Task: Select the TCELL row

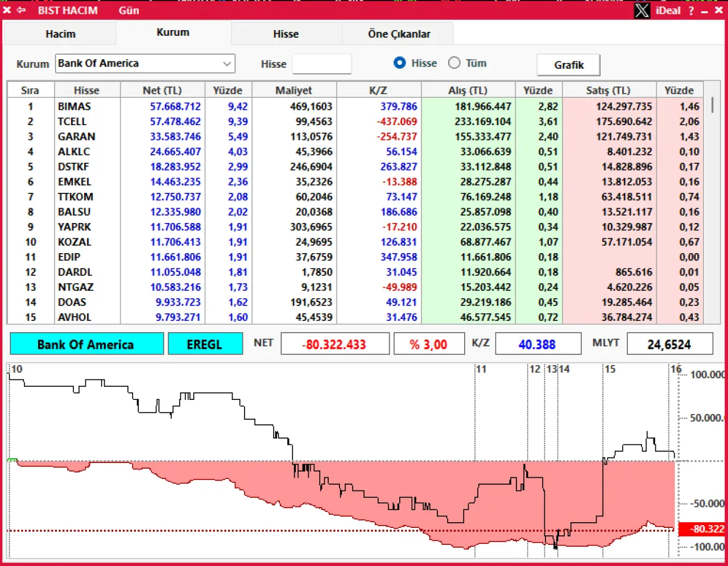Action: click(355, 122)
